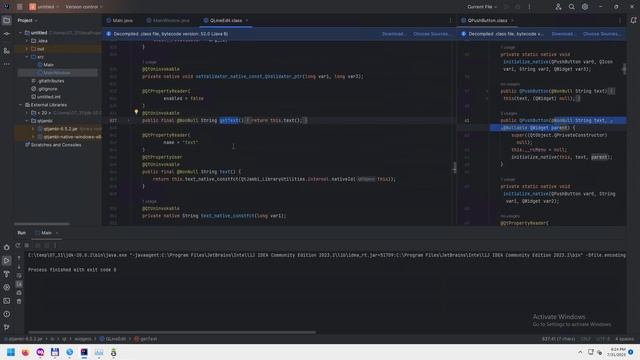
Task: Rerun Main in Run panel
Action: click(x=18, y=245)
